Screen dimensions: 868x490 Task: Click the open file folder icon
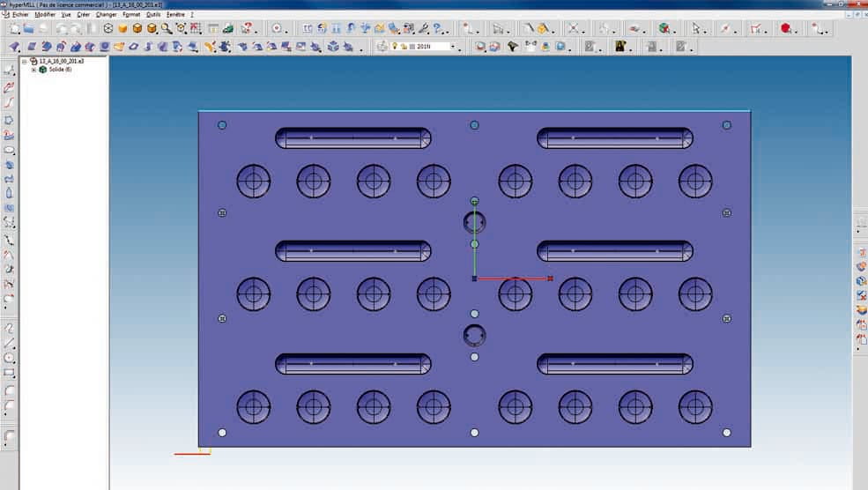point(28,28)
